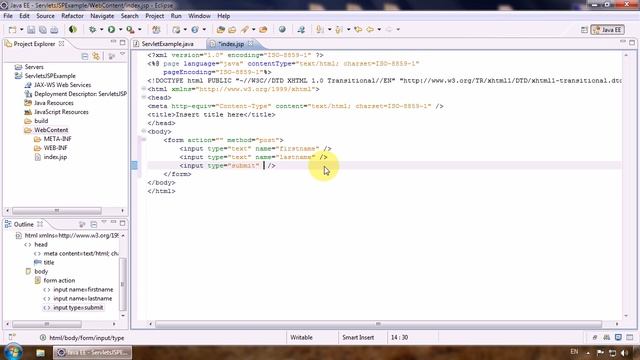Click Writable status bar entry
Image resolution: width=640 pixels, height=360 pixels.
[301, 337]
